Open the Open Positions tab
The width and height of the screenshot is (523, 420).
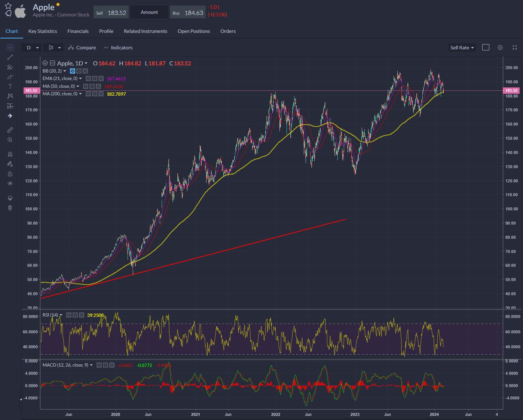point(194,31)
